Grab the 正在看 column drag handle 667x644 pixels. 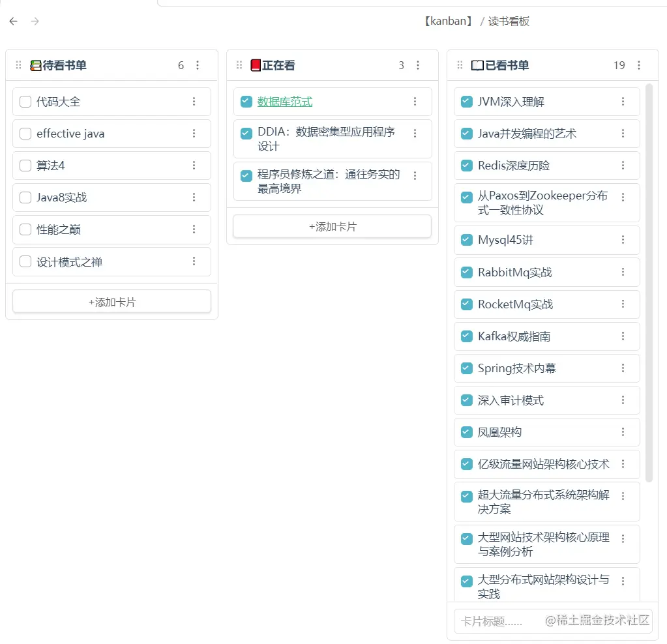pos(239,65)
